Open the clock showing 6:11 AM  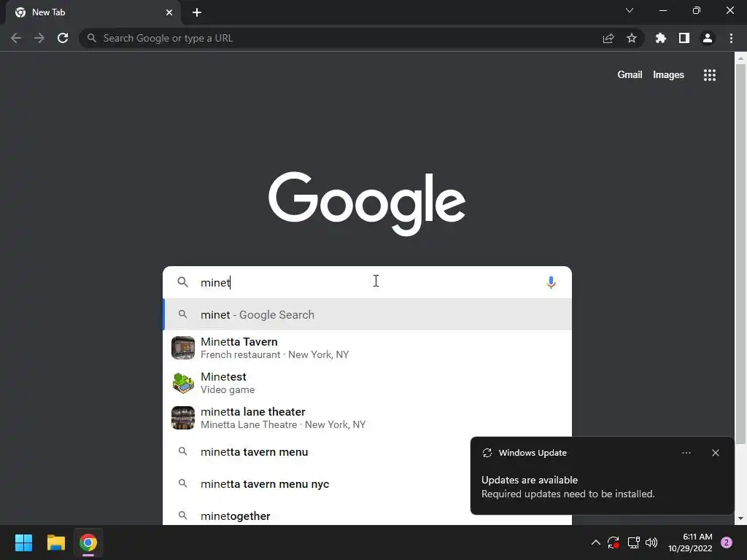point(690,542)
